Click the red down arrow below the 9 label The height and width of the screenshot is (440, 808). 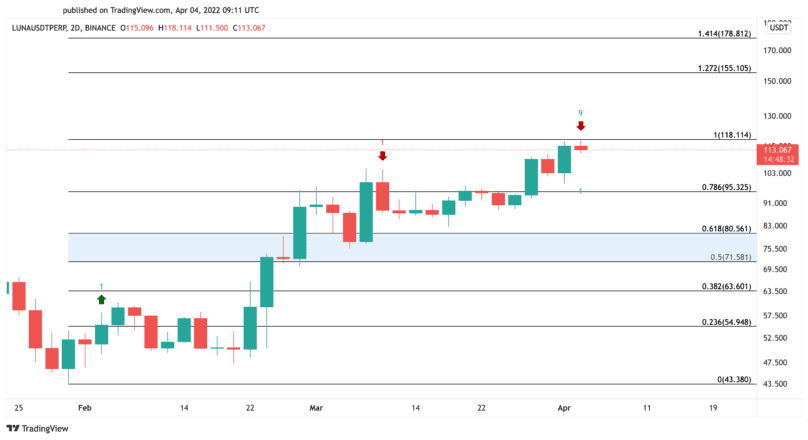tap(581, 126)
